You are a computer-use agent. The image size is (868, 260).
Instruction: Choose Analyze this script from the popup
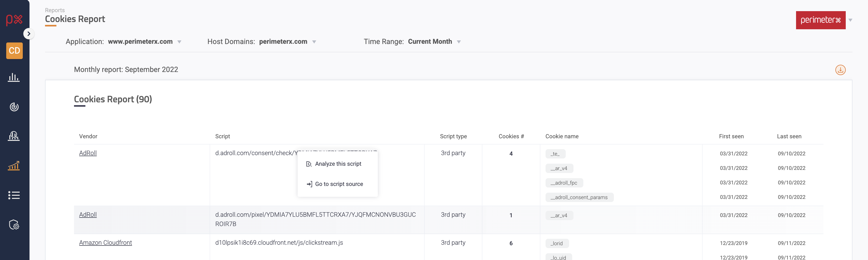[x=338, y=164]
